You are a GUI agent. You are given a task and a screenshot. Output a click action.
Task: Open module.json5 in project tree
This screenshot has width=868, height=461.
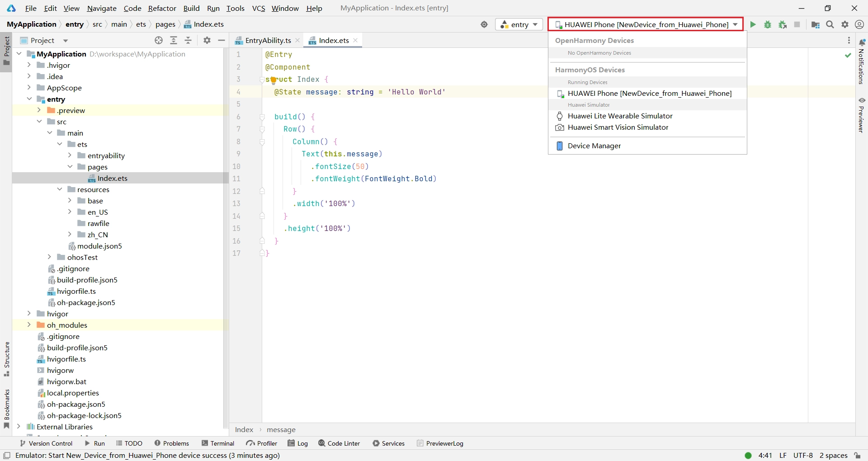coord(99,246)
